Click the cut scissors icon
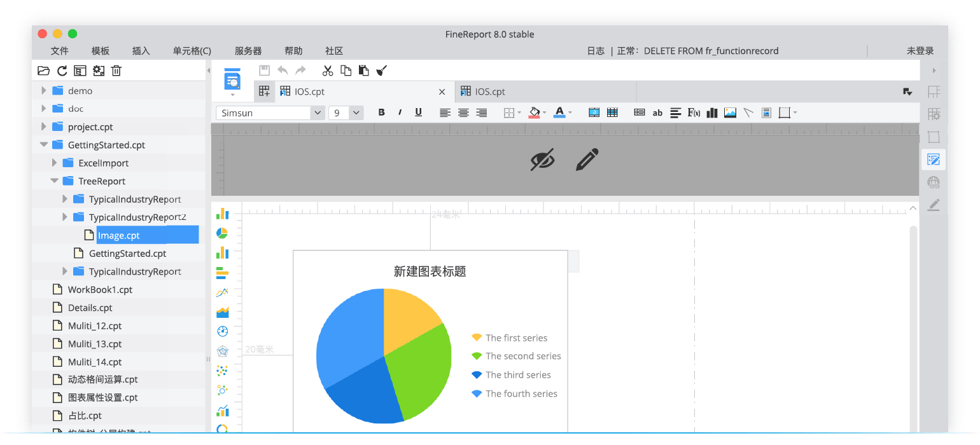 pyautogui.click(x=328, y=71)
